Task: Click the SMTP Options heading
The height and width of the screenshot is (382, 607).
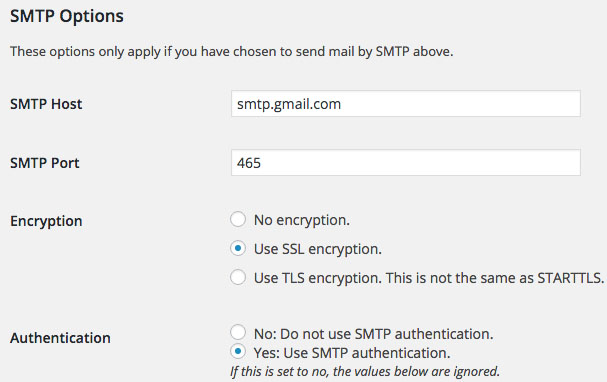Action: click(x=67, y=17)
